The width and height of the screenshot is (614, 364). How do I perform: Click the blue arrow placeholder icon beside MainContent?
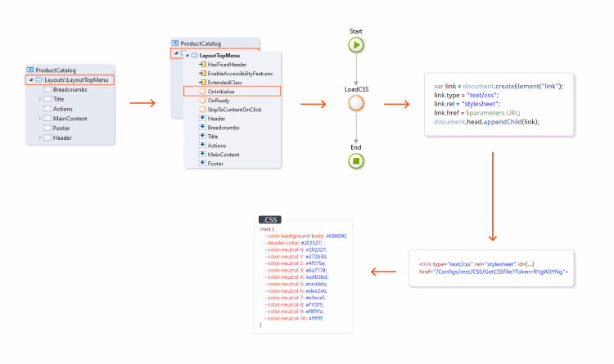click(202, 155)
